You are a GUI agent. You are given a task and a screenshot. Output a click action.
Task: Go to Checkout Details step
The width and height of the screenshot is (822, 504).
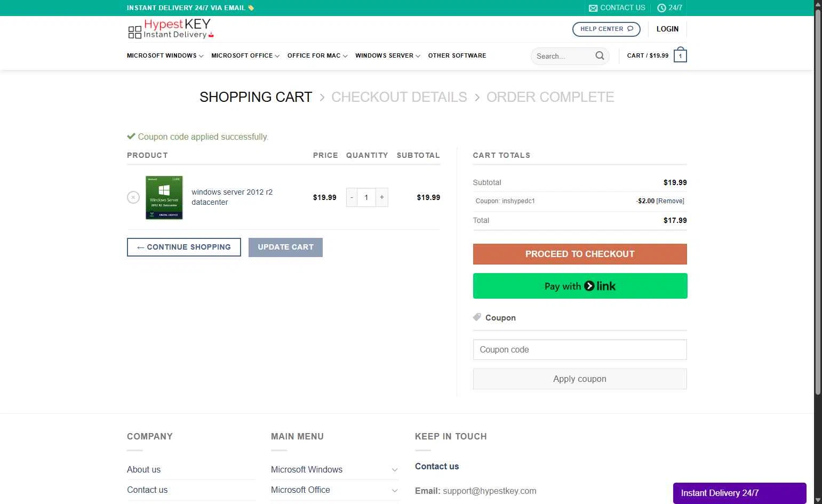click(399, 97)
